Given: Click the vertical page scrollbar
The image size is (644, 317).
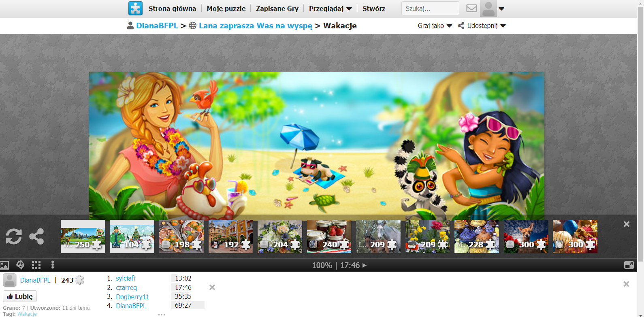Looking at the screenshot, I should click(x=640, y=134).
